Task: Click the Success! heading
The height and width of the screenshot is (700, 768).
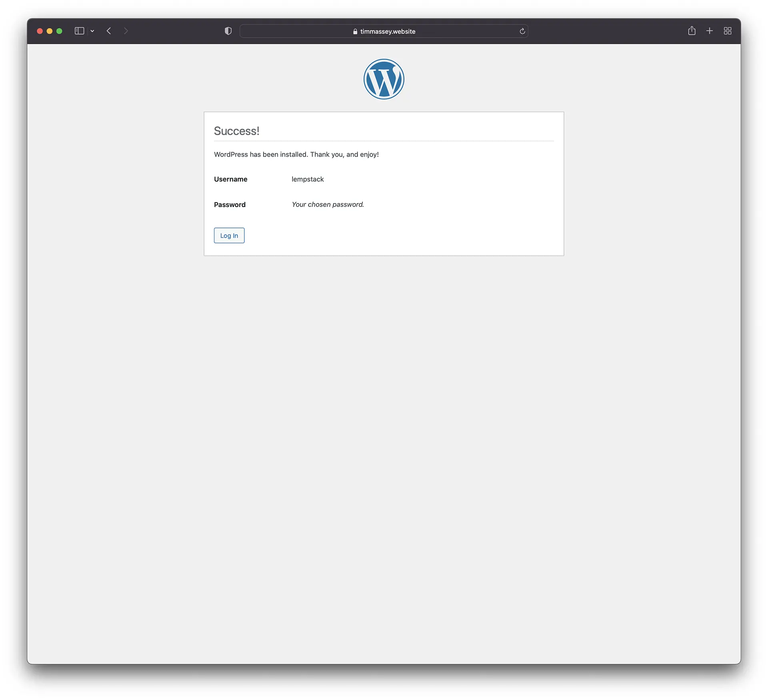Action: 236,131
